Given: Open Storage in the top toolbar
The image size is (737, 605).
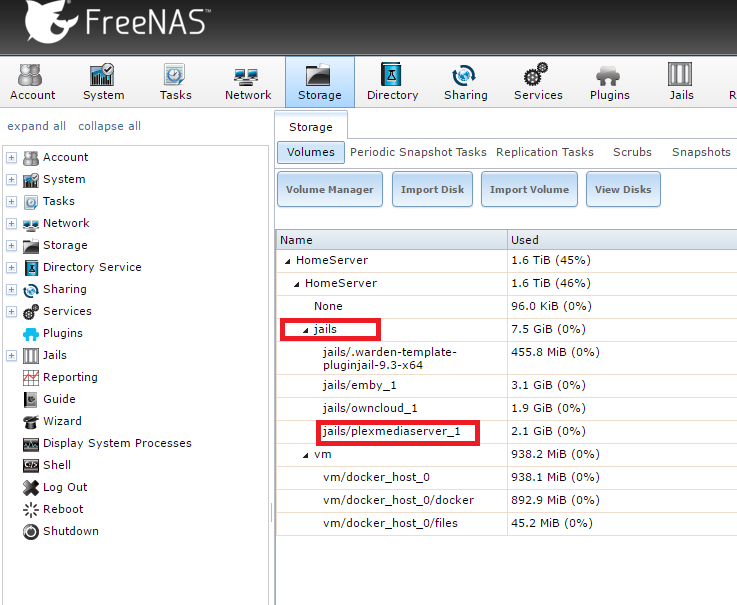Looking at the screenshot, I should (x=320, y=82).
